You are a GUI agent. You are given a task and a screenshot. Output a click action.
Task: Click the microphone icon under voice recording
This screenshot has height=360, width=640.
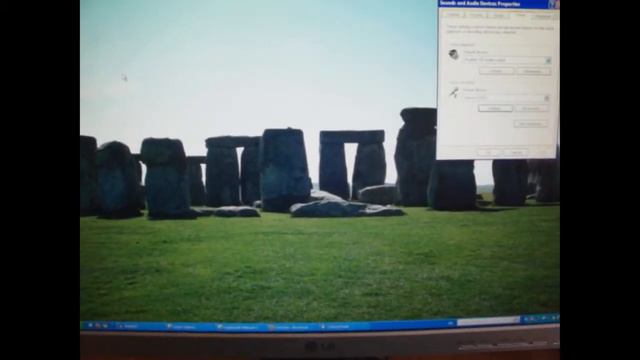[453, 93]
